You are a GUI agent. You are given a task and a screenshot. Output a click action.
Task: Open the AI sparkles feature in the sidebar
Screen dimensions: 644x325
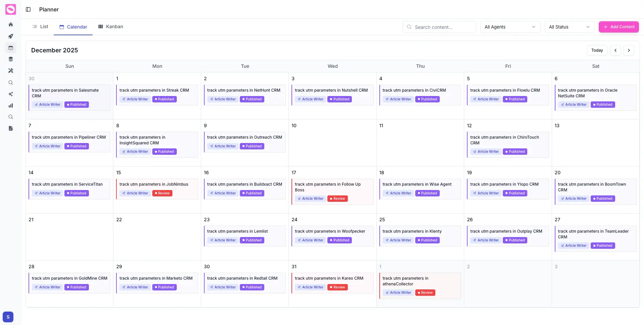tap(11, 94)
